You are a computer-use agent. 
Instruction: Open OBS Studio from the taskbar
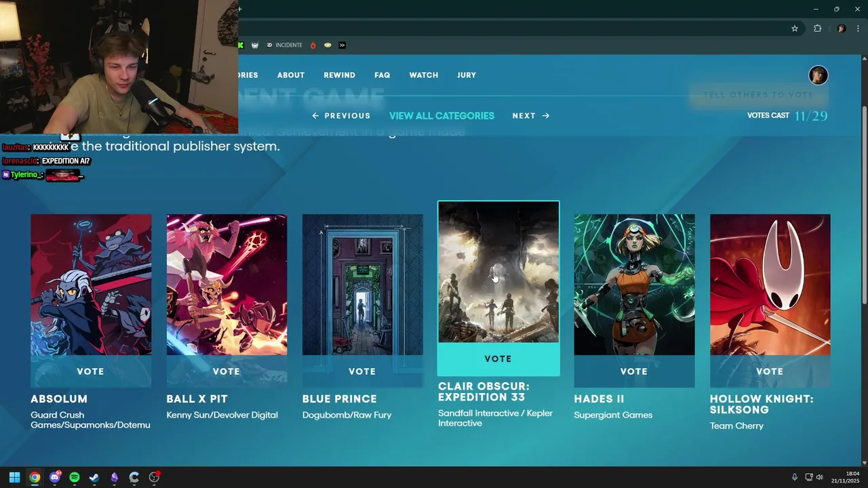pos(154,477)
